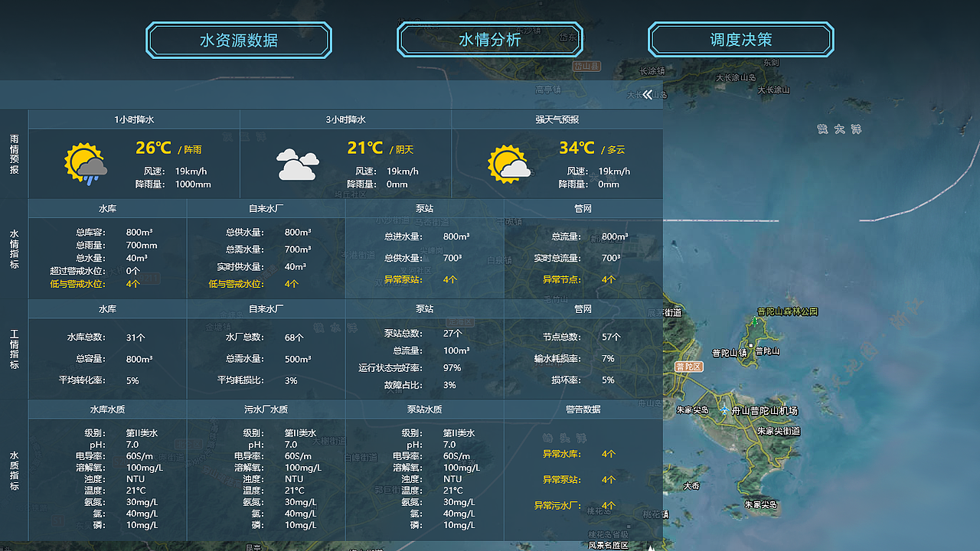Image resolution: width=980 pixels, height=551 pixels.
Task: Click the 岱山县 county badge on the map
Action: tap(587, 67)
